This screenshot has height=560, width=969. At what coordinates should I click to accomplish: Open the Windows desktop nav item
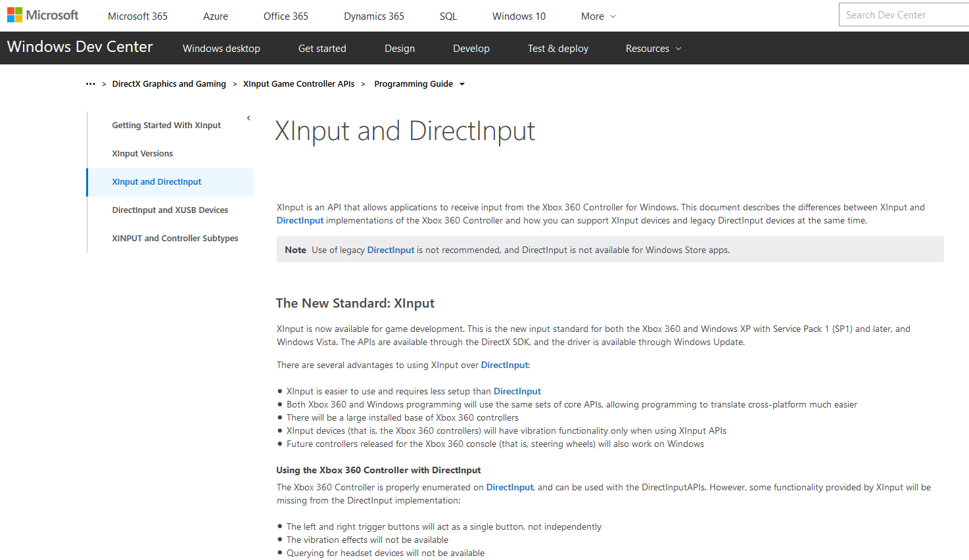click(222, 49)
